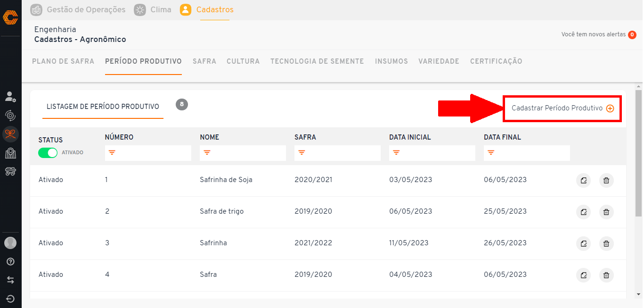Click the DATA INICIAL column header

pyautogui.click(x=410, y=137)
